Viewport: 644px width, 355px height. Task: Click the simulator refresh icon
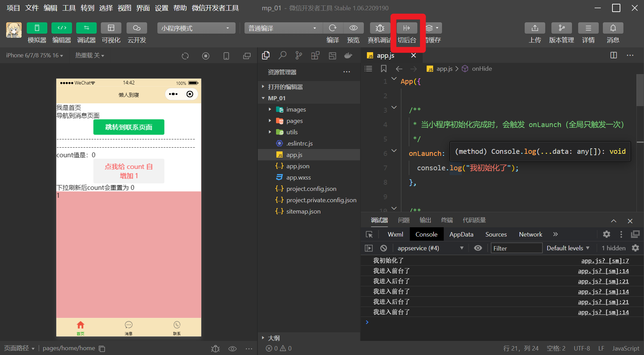tap(185, 56)
